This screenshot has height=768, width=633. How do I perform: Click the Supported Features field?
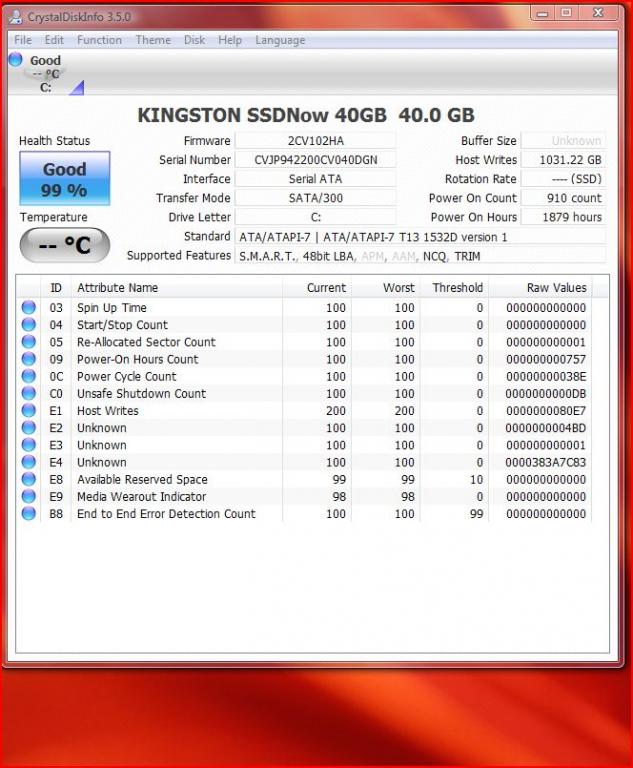(420, 256)
